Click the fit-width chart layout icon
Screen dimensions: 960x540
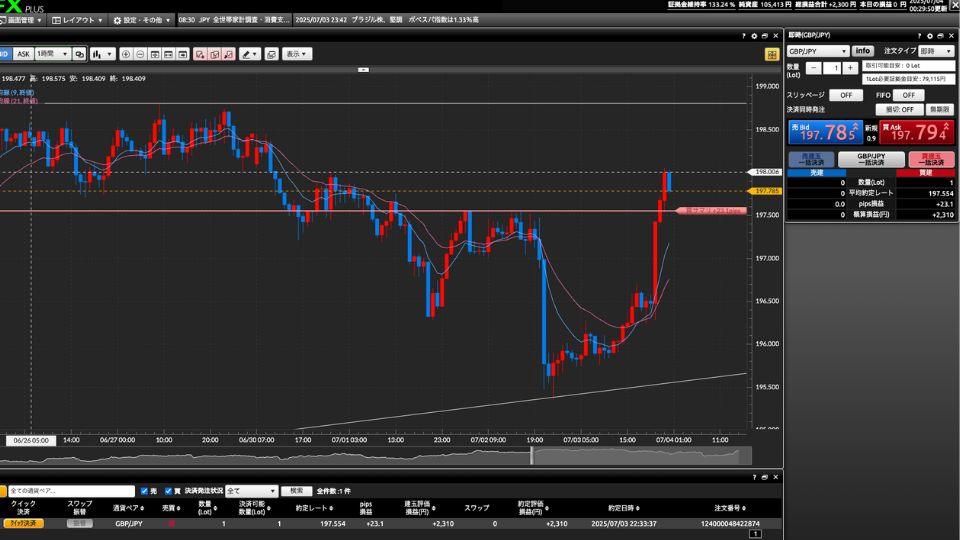pyautogui.click(x=168, y=54)
